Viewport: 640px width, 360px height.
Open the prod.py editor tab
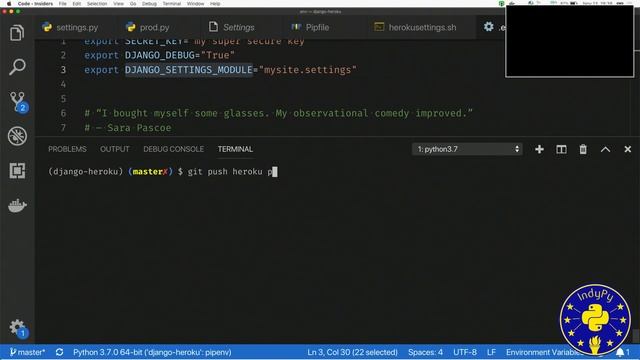148,27
